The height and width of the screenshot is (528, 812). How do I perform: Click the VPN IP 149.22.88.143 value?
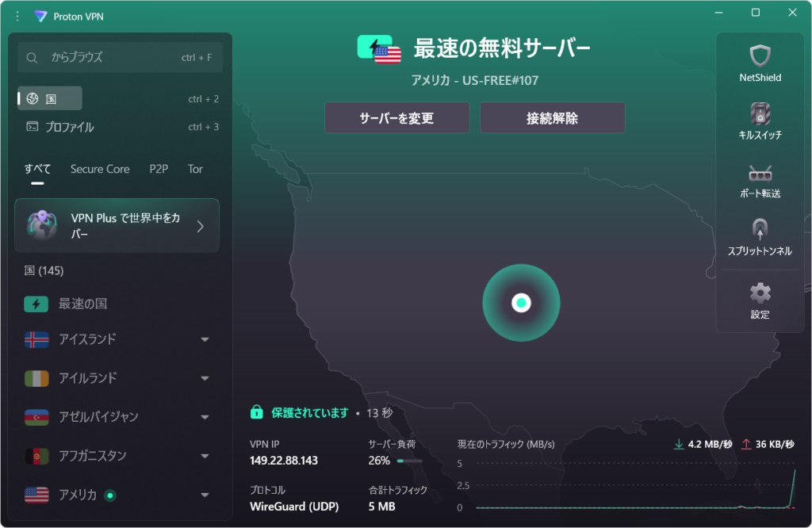[284, 461]
